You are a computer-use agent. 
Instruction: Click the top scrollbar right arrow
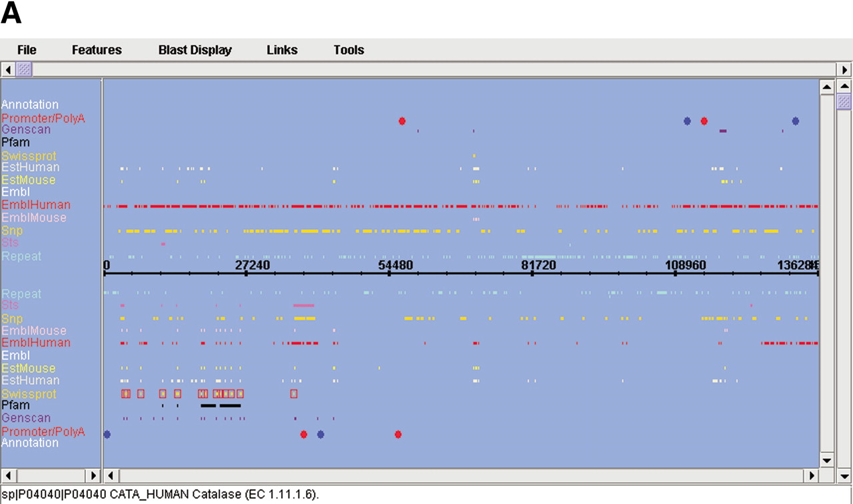click(845, 69)
